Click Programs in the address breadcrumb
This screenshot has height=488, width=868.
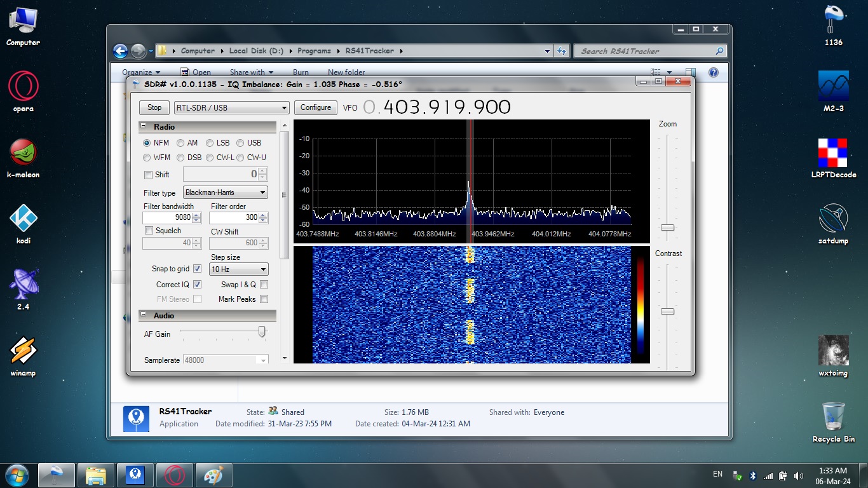[x=314, y=51]
